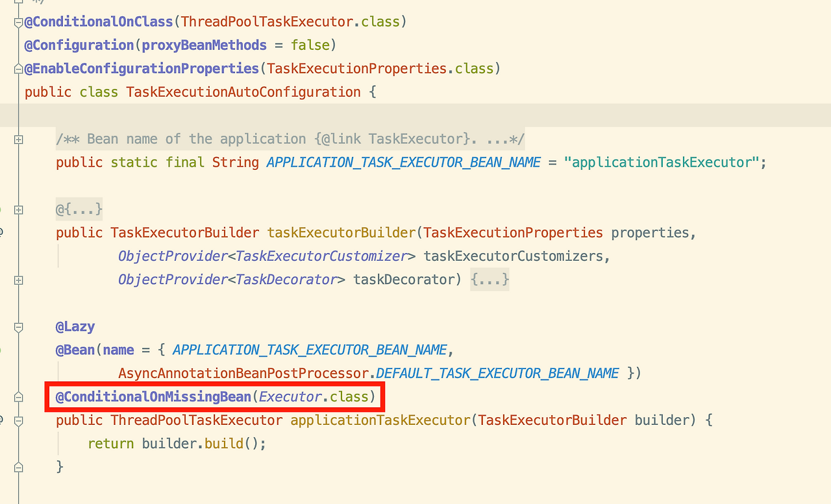The height and width of the screenshot is (504, 831).
Task: Click the taskExecutorBuilder method name
Action: 341,232
